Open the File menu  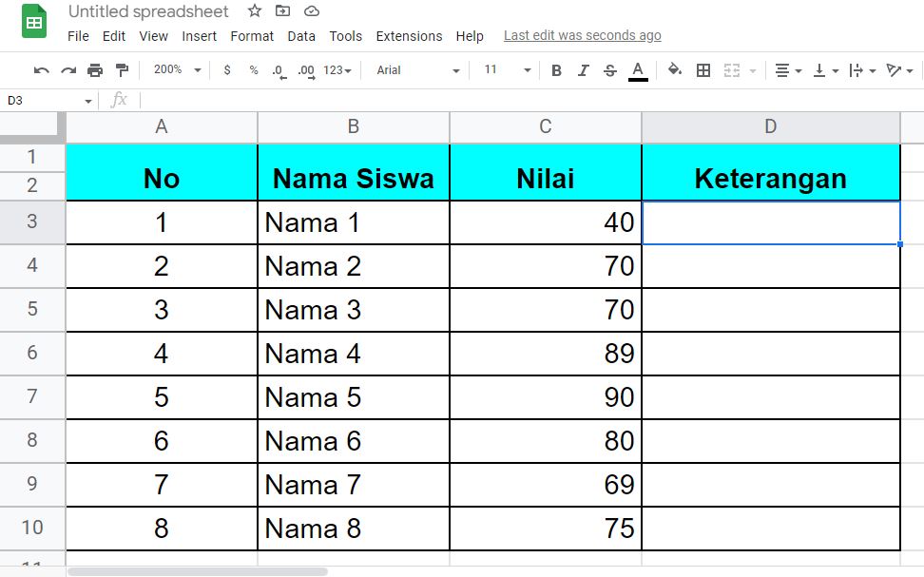pos(78,36)
